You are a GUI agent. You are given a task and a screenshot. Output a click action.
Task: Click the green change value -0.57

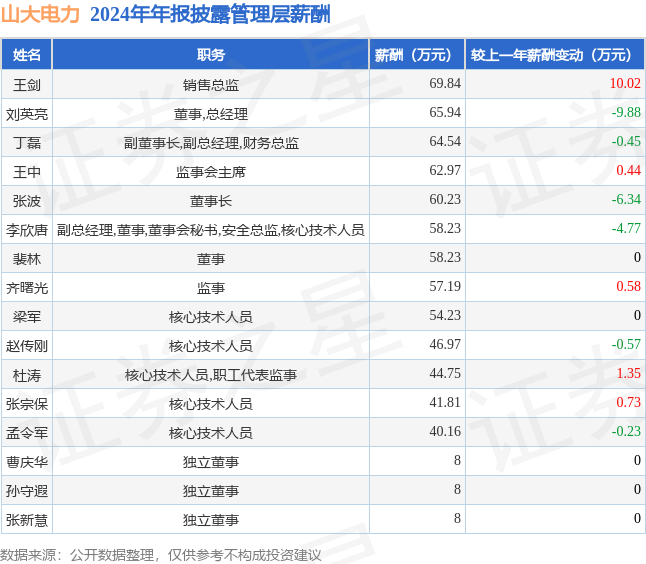point(626,344)
